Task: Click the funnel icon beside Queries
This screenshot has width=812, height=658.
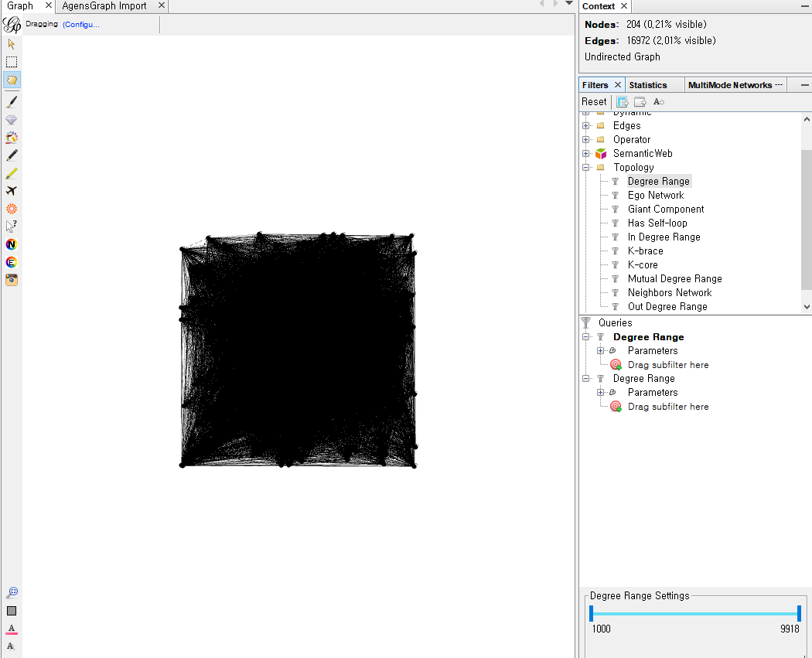Action: 585,322
